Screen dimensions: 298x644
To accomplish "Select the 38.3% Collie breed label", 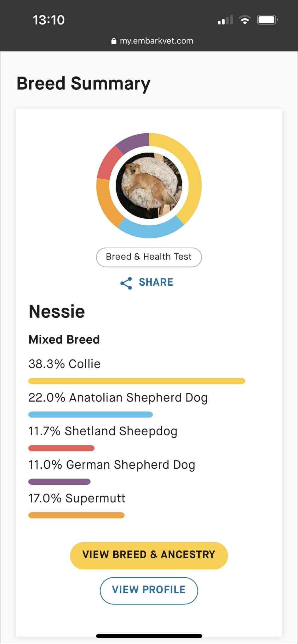I will [x=65, y=364].
